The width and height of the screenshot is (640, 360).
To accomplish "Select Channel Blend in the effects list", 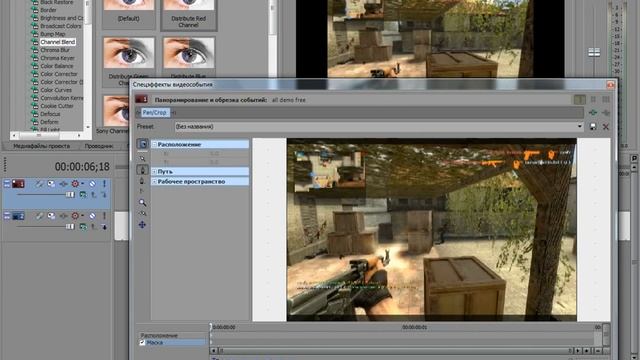I will [58, 42].
